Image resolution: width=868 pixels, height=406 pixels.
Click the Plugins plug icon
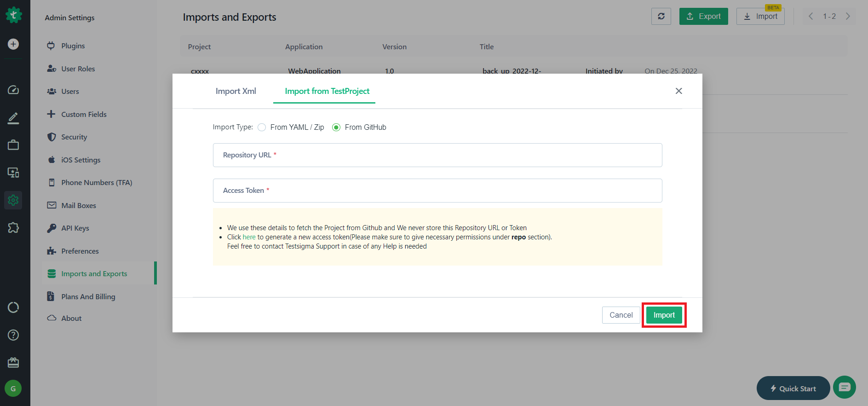click(x=51, y=46)
